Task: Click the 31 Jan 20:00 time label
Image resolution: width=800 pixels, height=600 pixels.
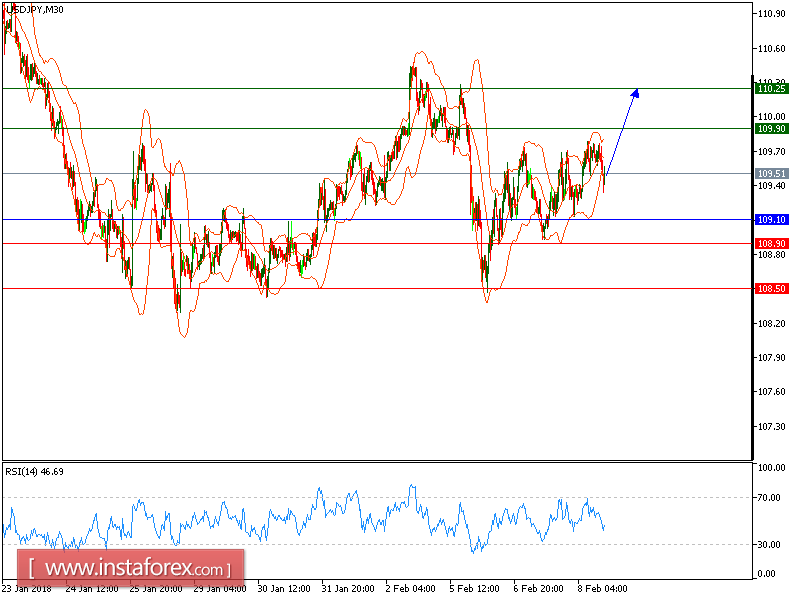Action: 348,588
